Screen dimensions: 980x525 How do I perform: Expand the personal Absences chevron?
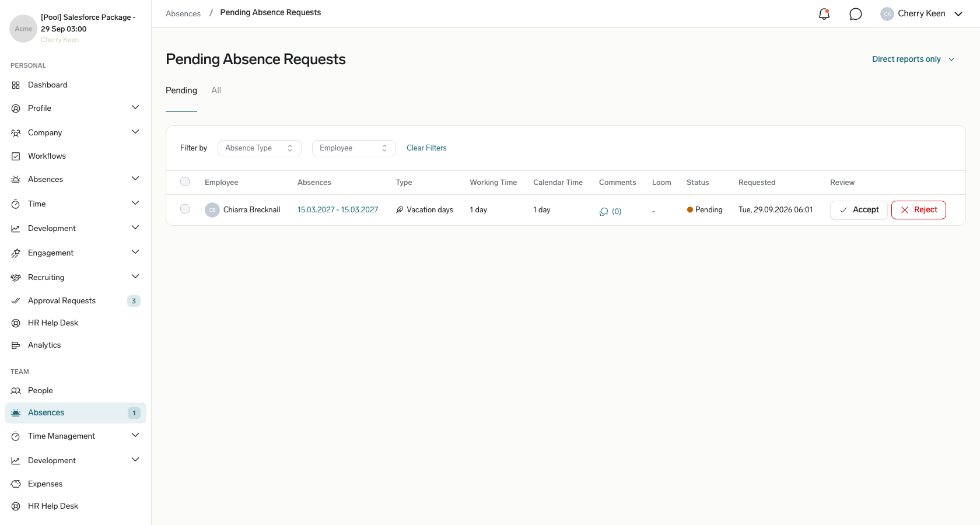[135, 178]
